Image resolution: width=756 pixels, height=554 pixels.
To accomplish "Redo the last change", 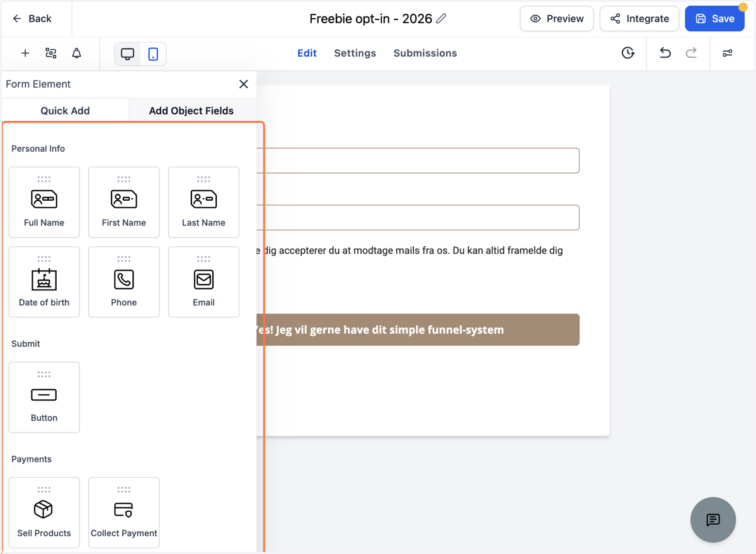I will click(x=691, y=54).
